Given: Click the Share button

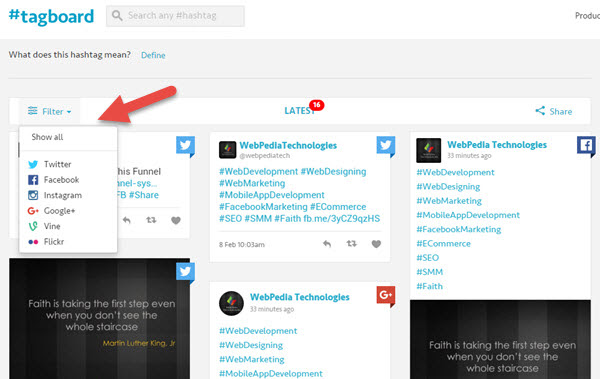Looking at the screenshot, I should pos(554,111).
